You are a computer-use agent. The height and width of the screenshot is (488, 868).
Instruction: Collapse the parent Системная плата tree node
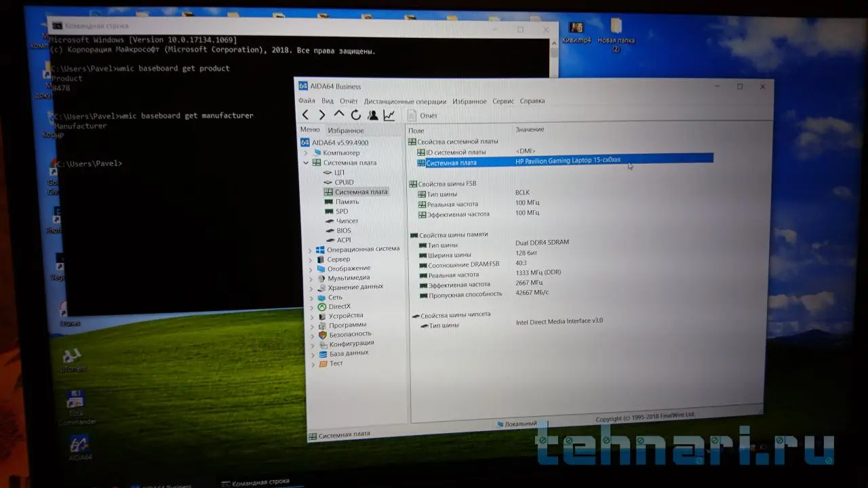pos(306,163)
